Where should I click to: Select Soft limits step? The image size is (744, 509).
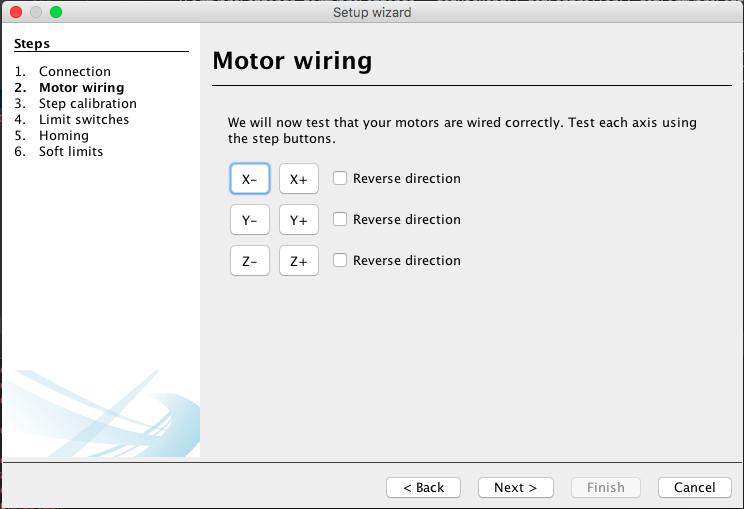click(x=71, y=151)
